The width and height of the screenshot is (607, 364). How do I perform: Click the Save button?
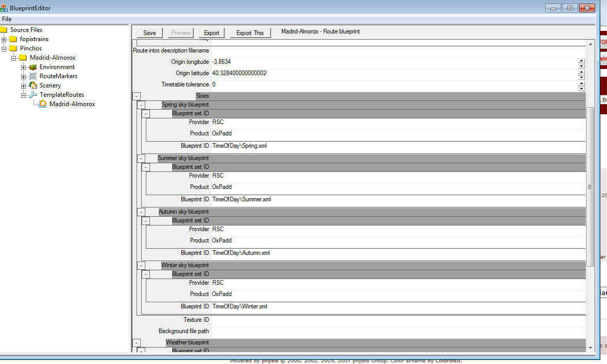[x=149, y=33]
